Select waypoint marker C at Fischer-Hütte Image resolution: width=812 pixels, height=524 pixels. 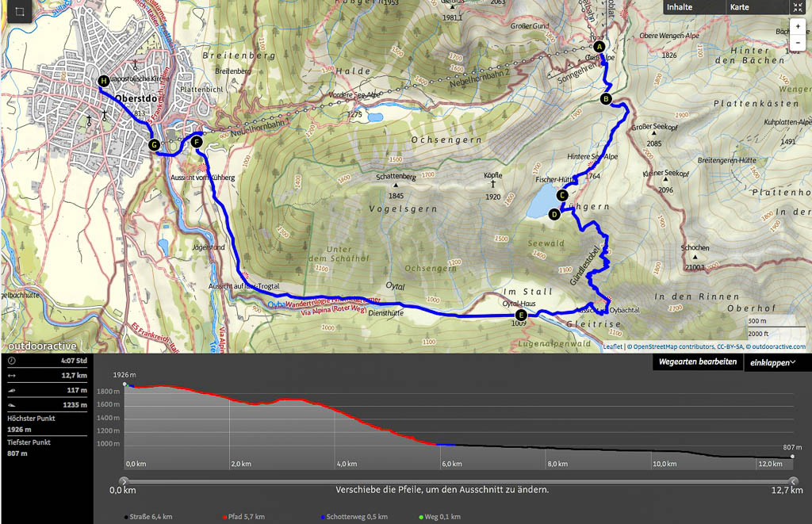click(562, 195)
